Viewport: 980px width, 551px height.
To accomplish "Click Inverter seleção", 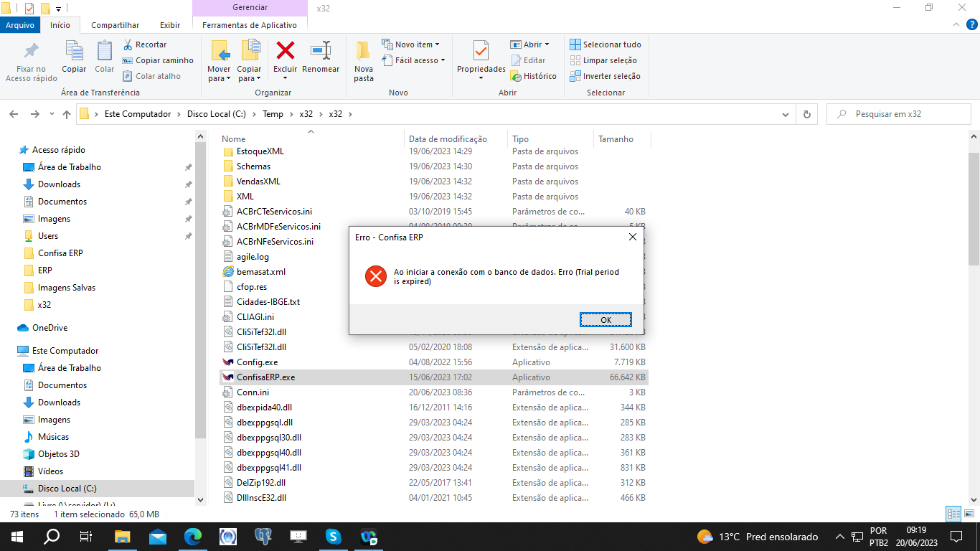I will tap(606, 76).
